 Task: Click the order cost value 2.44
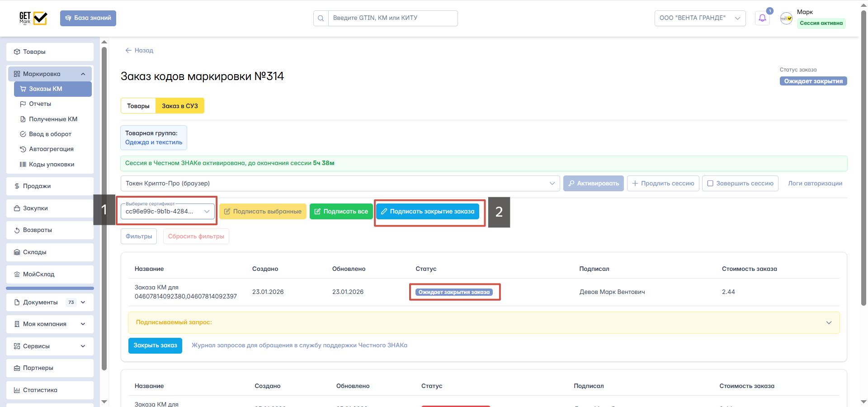728,292
